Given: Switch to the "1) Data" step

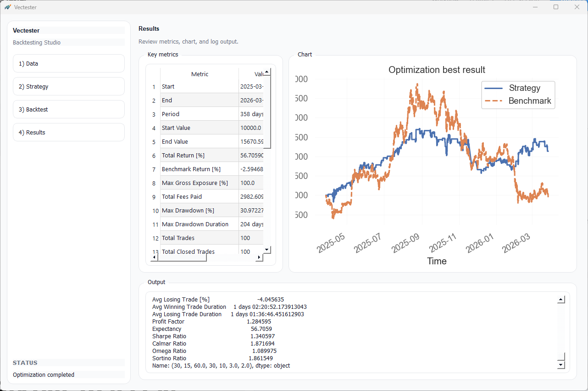Looking at the screenshot, I should coord(68,63).
